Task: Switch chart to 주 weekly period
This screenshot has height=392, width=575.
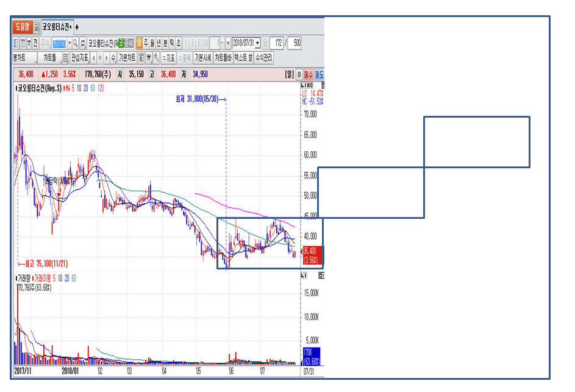Action: click(x=146, y=43)
